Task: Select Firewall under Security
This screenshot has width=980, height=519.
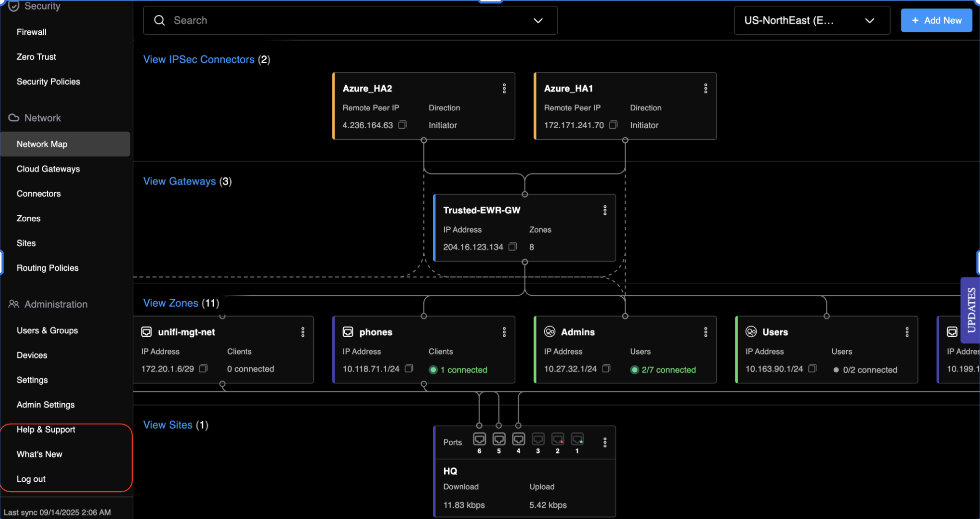Action: coord(32,32)
